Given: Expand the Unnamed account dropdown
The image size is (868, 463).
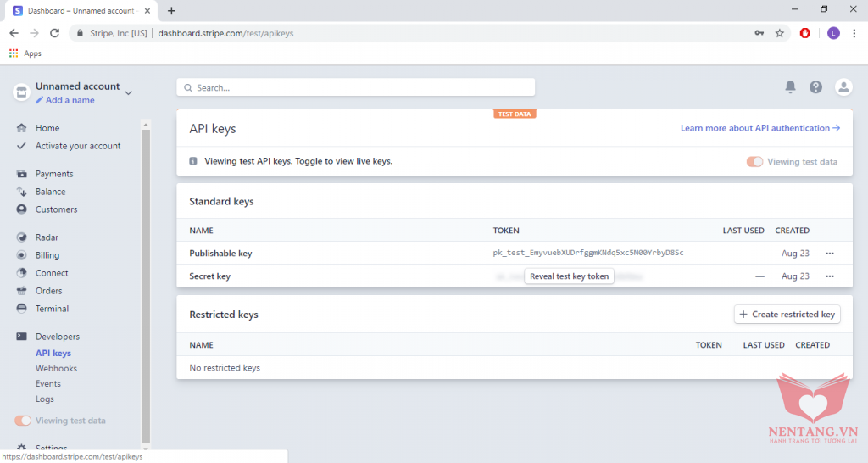Looking at the screenshot, I should coord(128,92).
